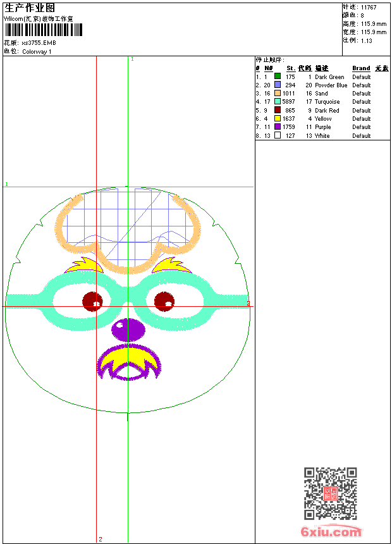Click the left yellow eyebrow

pyautogui.click(x=84, y=266)
